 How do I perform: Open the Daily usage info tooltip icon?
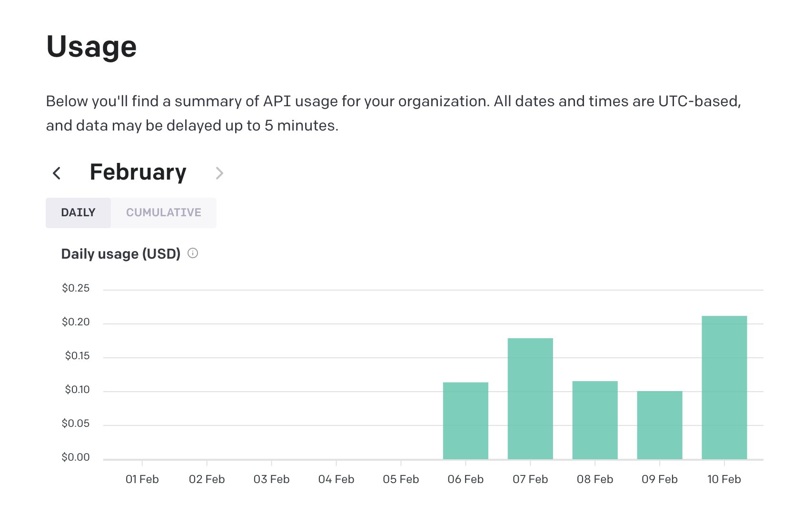[x=193, y=253]
